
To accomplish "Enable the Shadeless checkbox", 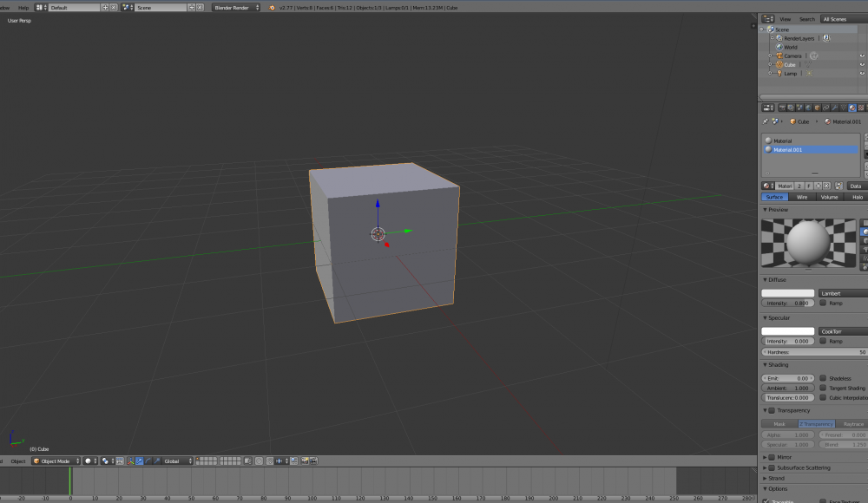I will point(823,378).
